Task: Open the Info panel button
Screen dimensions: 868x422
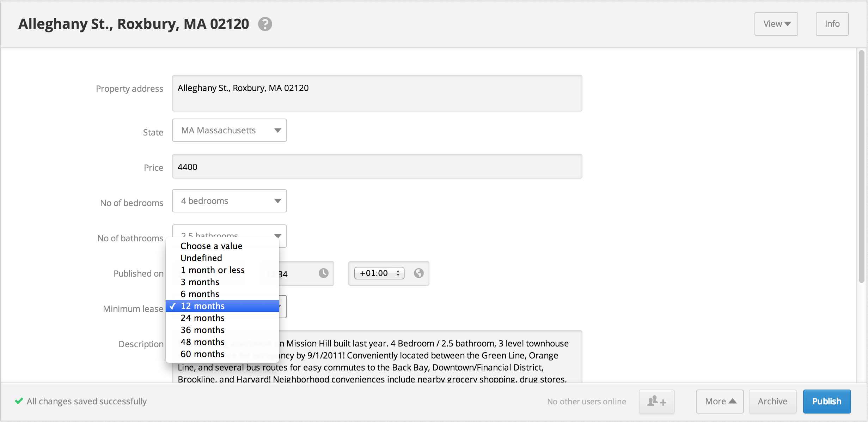Action: (x=832, y=24)
